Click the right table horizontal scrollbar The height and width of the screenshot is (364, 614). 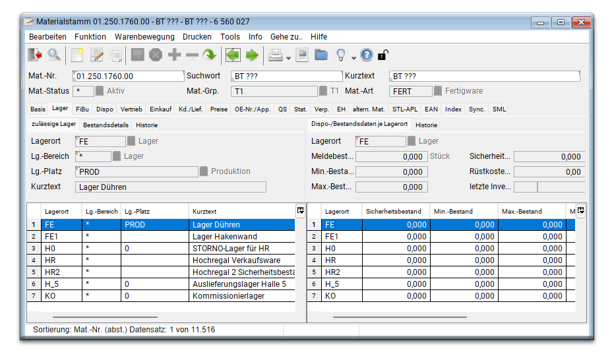(x=400, y=317)
